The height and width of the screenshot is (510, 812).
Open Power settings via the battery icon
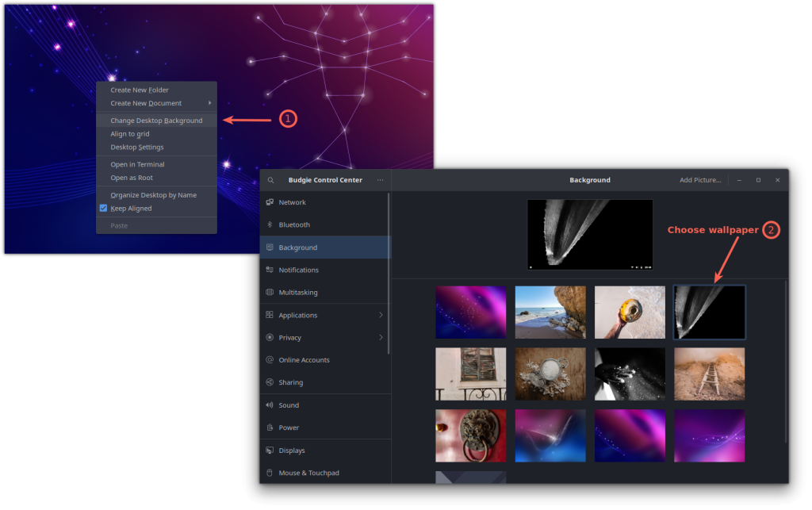[270, 428]
